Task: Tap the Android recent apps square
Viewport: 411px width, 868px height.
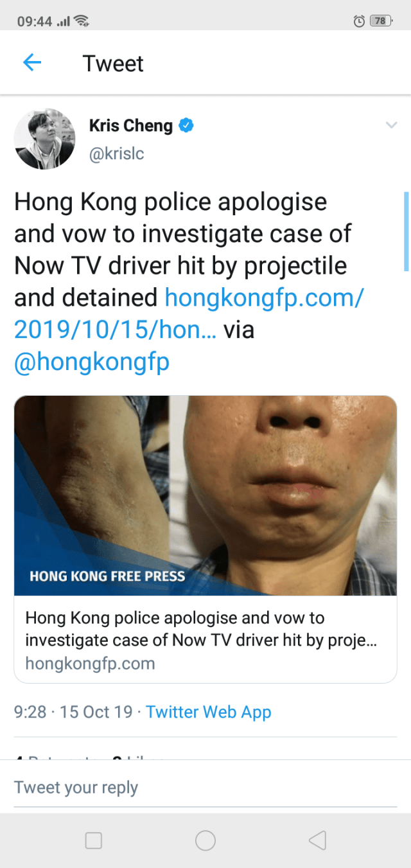Action: click(94, 840)
